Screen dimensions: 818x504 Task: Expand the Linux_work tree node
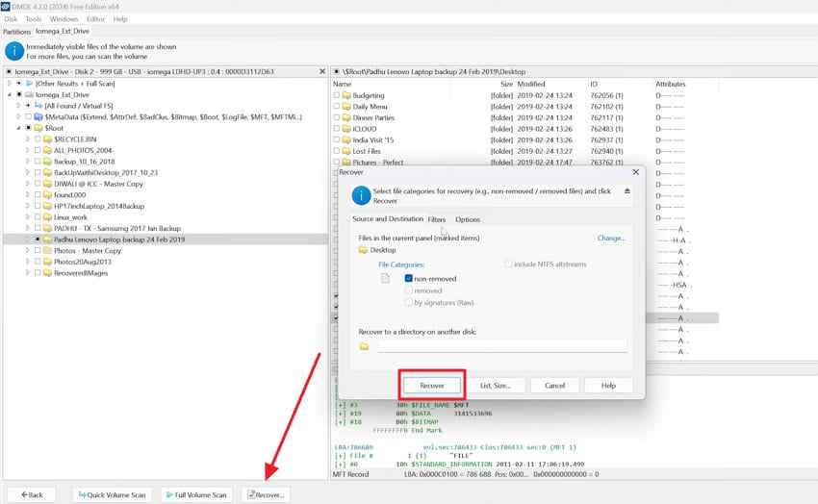click(28, 216)
